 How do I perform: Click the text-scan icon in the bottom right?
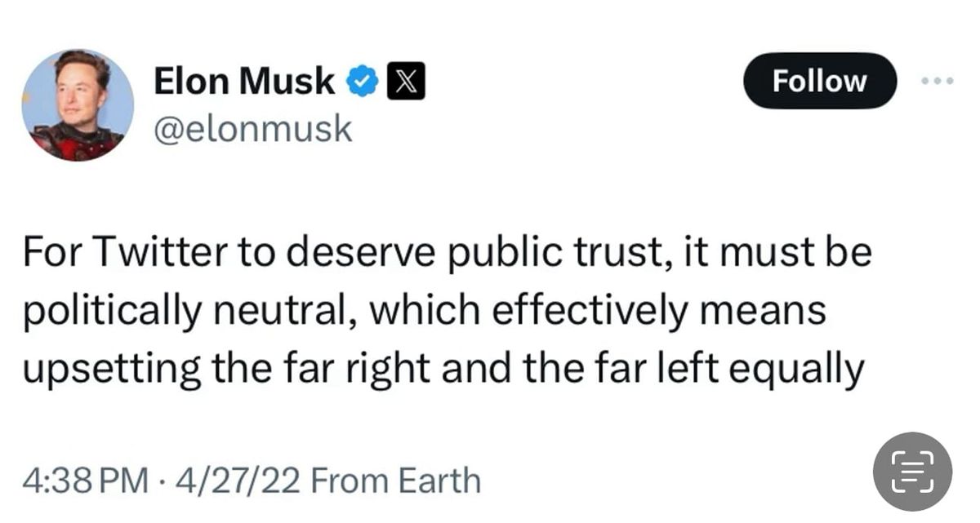pyautogui.click(x=914, y=471)
